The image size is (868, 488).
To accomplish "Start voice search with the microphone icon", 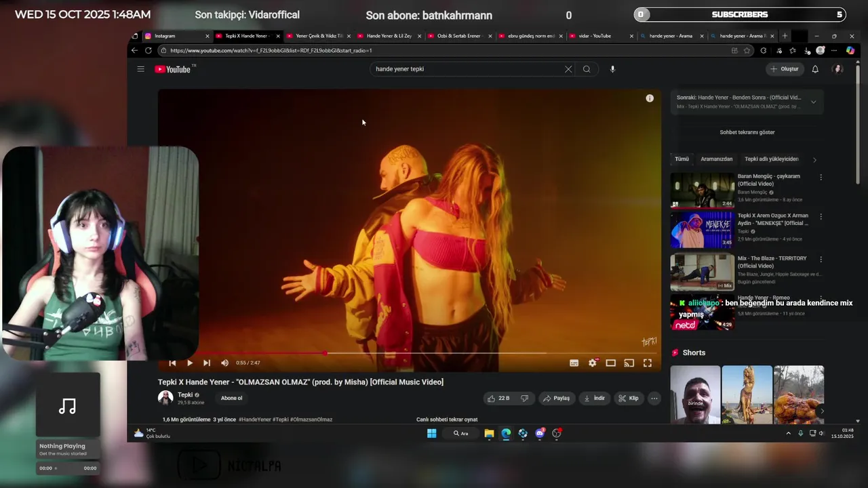I will [x=612, y=69].
